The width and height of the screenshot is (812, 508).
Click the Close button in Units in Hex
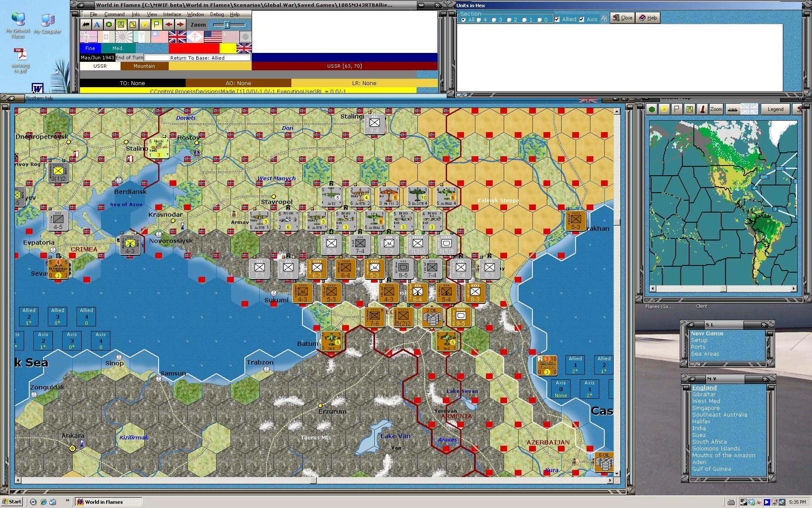(622, 18)
